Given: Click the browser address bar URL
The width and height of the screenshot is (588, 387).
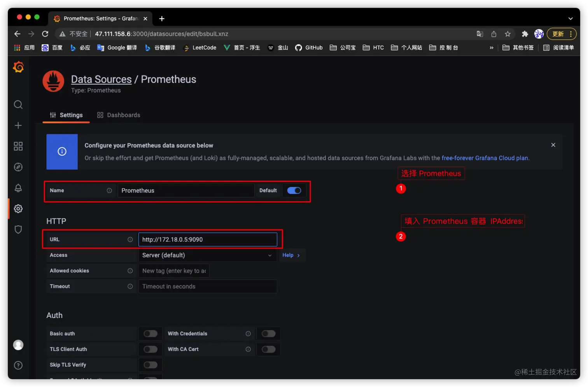Looking at the screenshot, I should tap(161, 34).
